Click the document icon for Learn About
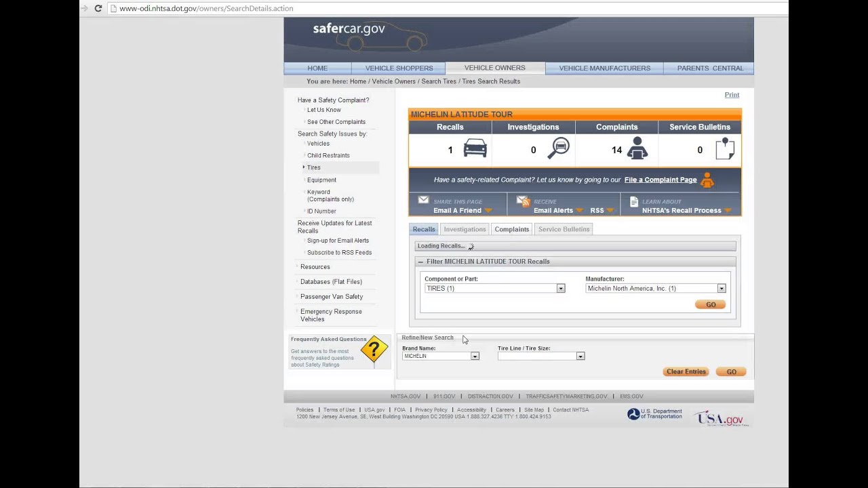This screenshot has width=868, height=488. [633, 201]
